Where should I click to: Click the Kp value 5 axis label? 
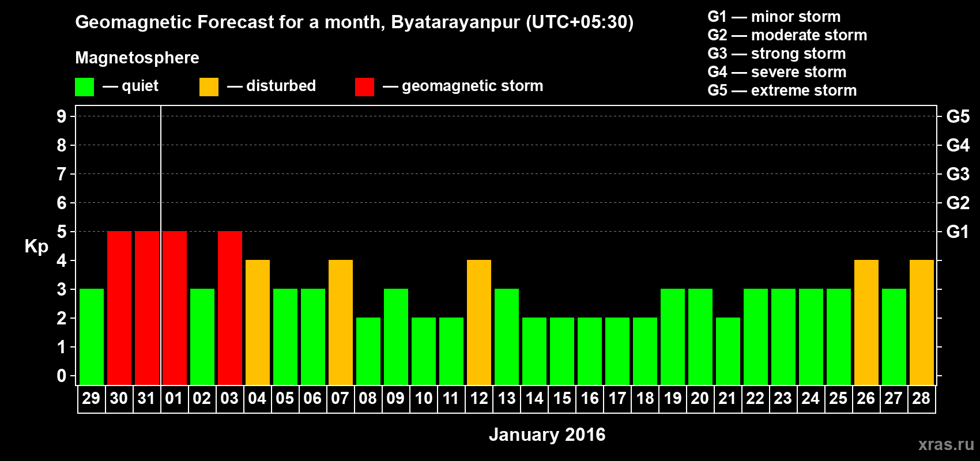[x=62, y=232]
